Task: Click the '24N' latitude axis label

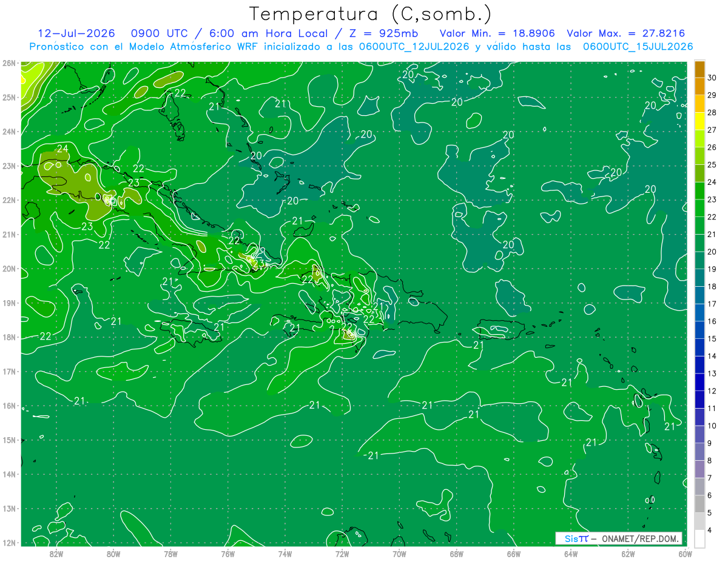Action: (x=8, y=131)
